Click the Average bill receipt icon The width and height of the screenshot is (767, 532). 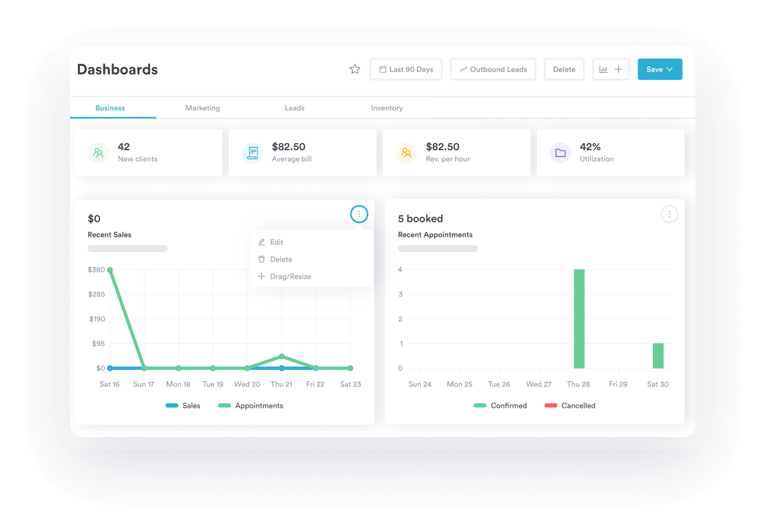tap(252, 153)
